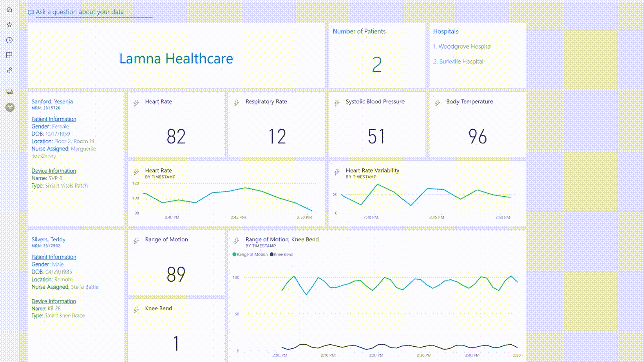Click Heart Rate Variability chart title

click(373, 170)
